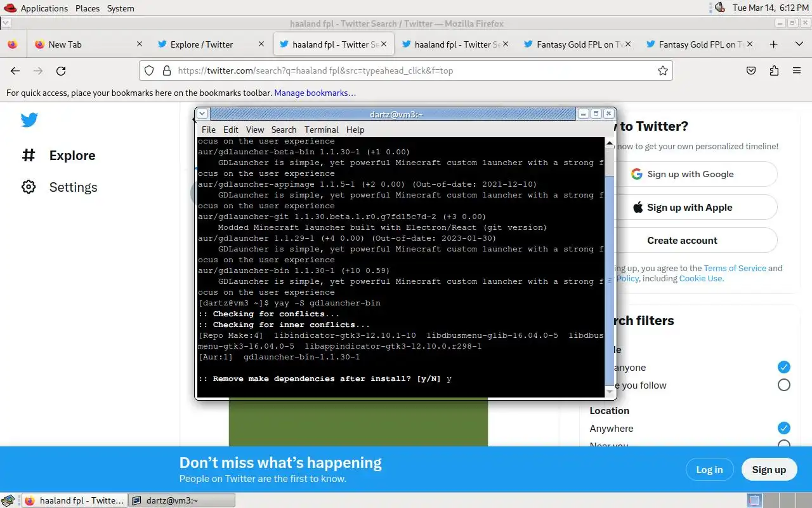Bookmark this page with the star icon

663,70
